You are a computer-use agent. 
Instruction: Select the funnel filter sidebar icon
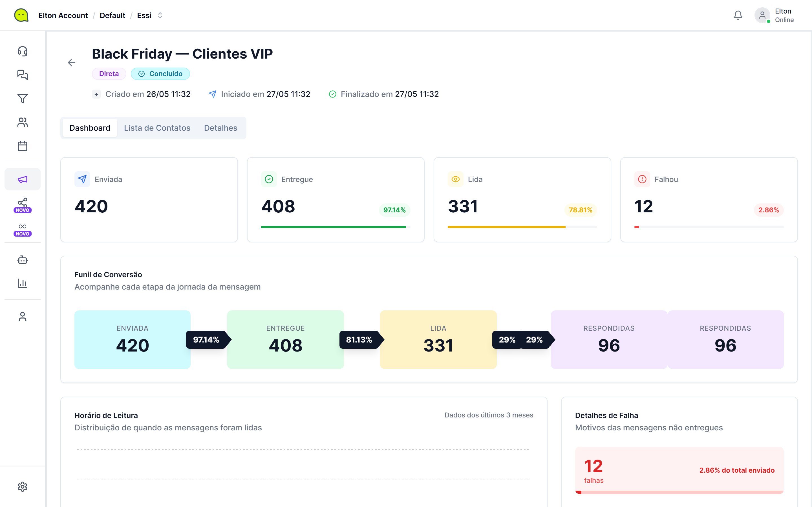23,98
